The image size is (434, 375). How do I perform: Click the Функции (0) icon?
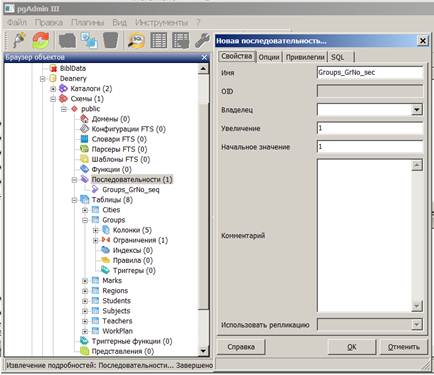pyautogui.click(x=84, y=169)
